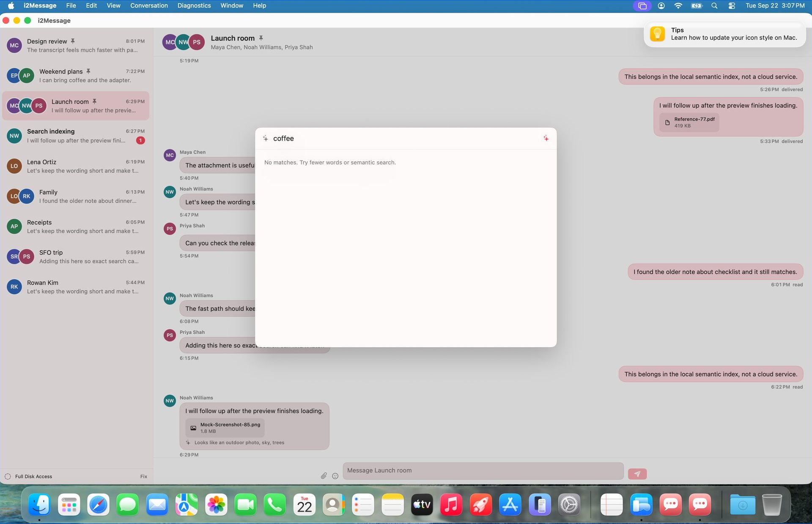Viewport: 812px width, 524px height.
Task: Click the attachment paperclip icon
Action: [324, 475]
